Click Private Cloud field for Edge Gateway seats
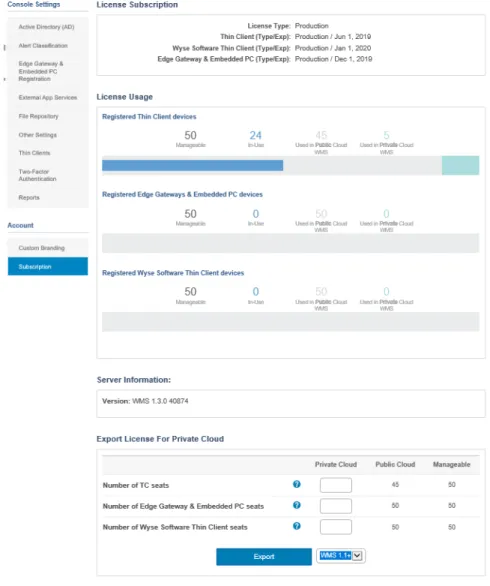The height and width of the screenshot is (586, 490). point(336,506)
